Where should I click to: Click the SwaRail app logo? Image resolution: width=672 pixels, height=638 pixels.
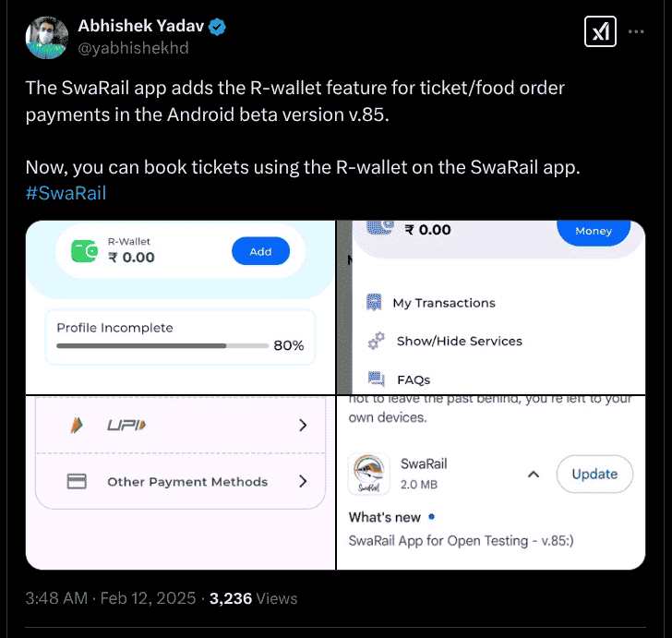(x=369, y=474)
